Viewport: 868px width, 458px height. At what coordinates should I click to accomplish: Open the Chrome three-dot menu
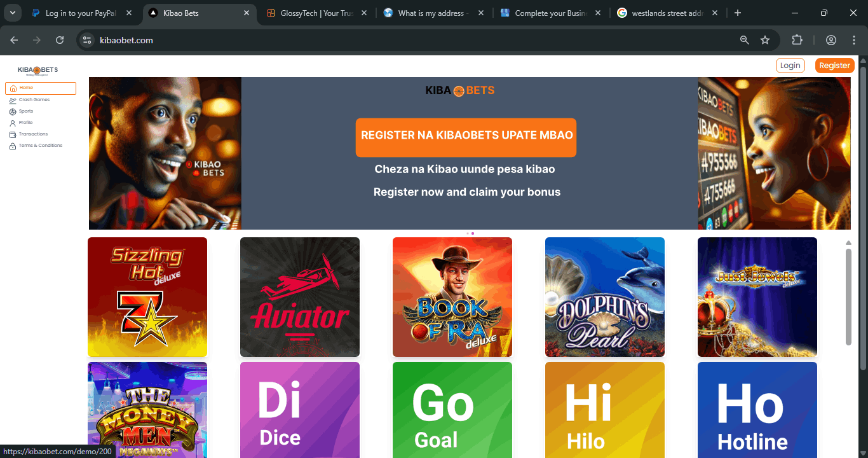(x=854, y=39)
